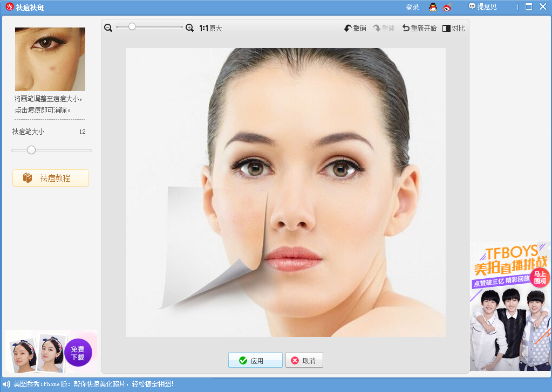Apply changes with the 应用 button
552x392 pixels.
[255, 360]
